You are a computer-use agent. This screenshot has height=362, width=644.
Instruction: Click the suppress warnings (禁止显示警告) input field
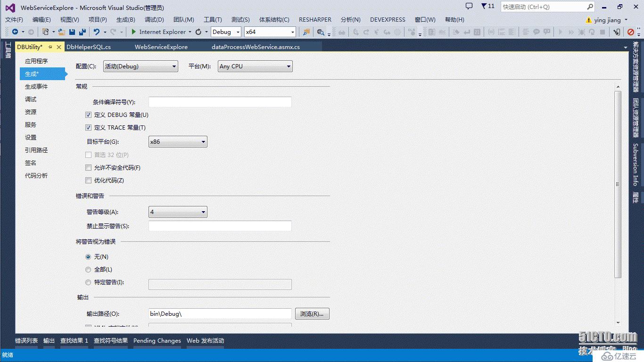click(x=220, y=226)
